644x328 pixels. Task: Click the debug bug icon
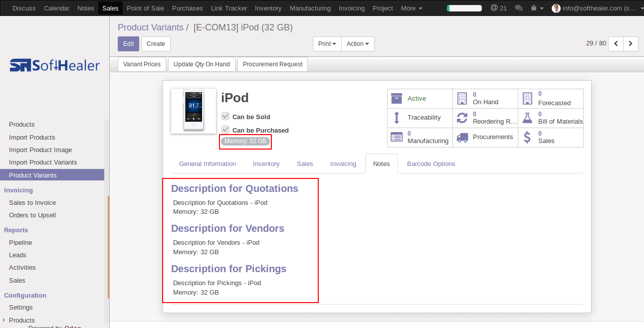tap(534, 8)
